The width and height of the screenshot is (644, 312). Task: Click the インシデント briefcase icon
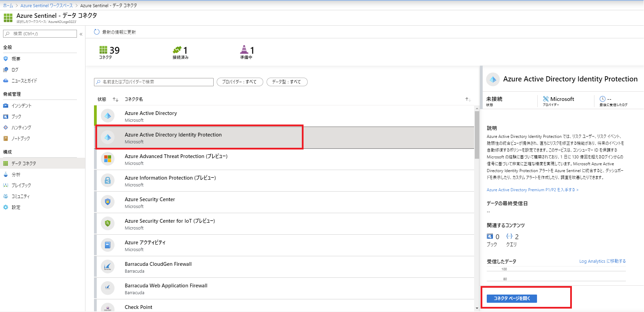coord(5,106)
